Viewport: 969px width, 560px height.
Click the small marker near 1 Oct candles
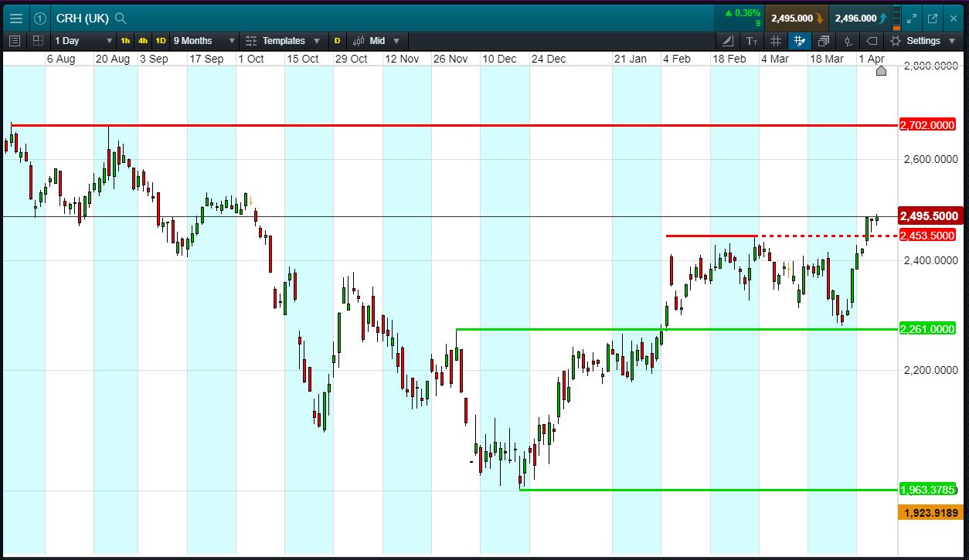(251, 202)
